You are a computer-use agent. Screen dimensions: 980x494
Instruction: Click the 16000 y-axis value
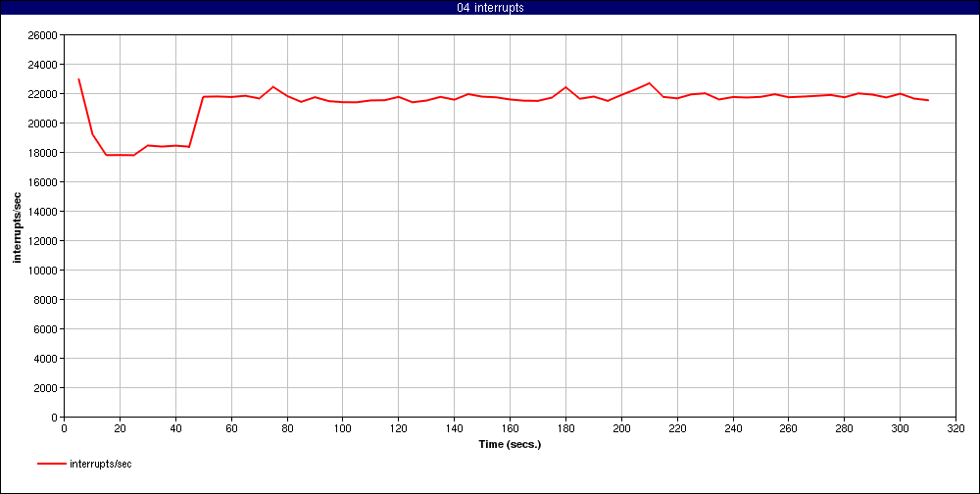pyautogui.click(x=44, y=182)
